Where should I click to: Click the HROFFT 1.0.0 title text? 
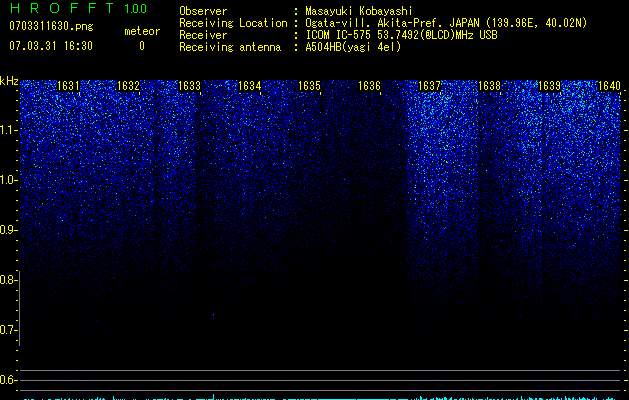click(x=78, y=8)
